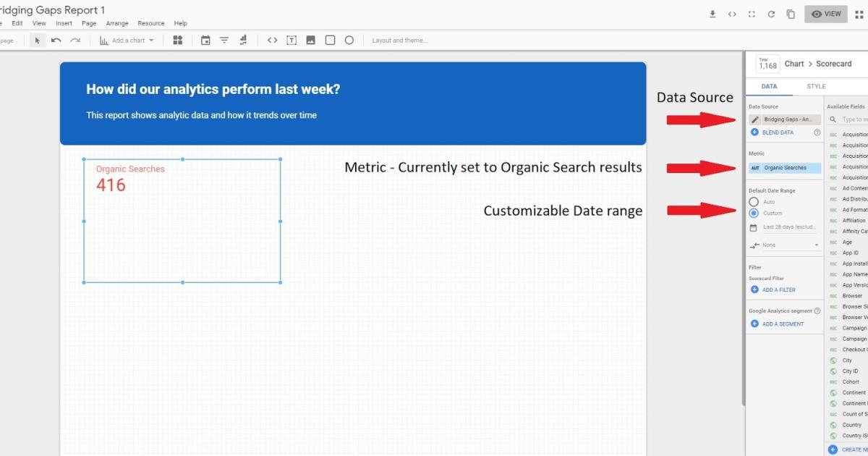Open the Add a chart dropdown

coord(127,41)
